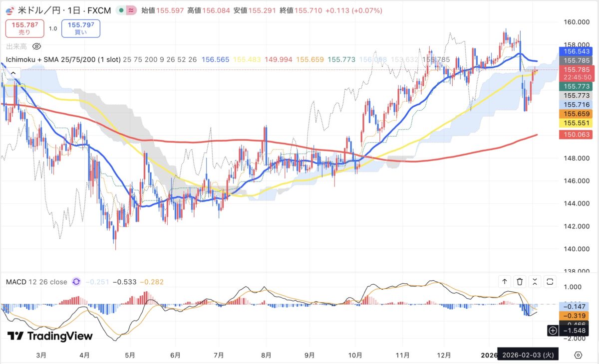Viewport: 599px width, 364px height.
Task: Delete the MACD pane with trash icon
Action: [x=520, y=282]
